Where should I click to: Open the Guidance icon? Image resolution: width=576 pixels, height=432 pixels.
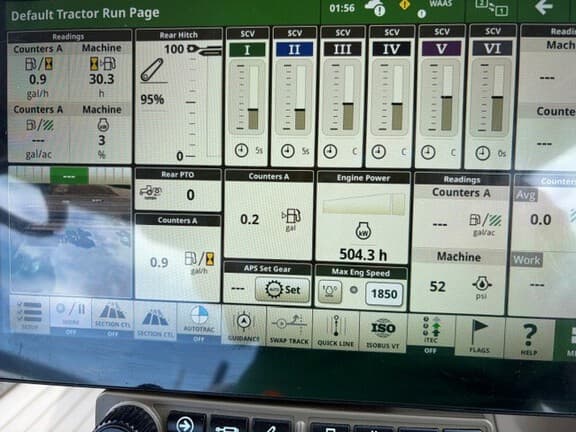(x=244, y=326)
